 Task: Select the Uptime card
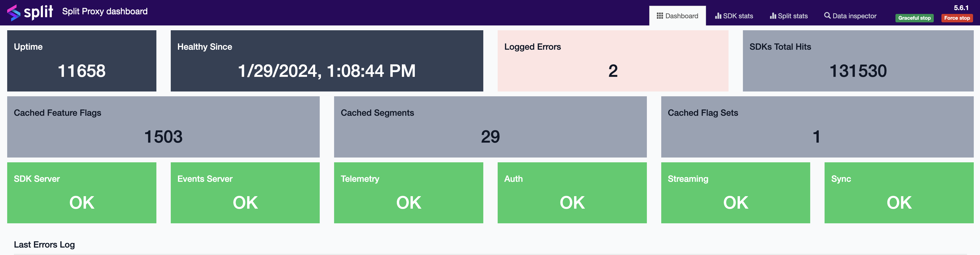[81, 61]
